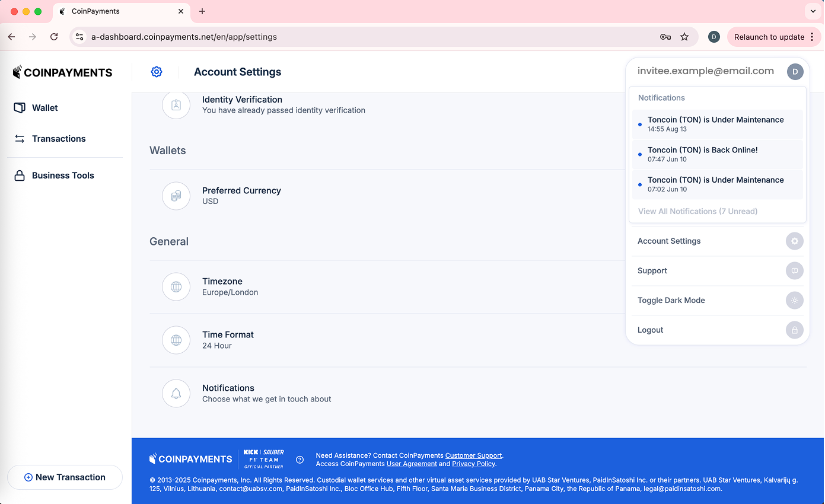This screenshot has height=504, width=825.
Task: Click the Account Settings gear icon in header
Action: click(x=157, y=72)
